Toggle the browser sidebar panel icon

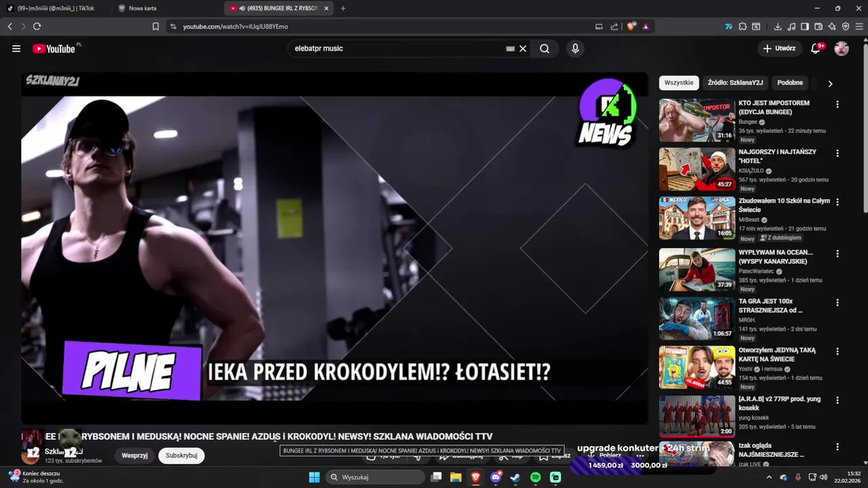click(x=805, y=26)
